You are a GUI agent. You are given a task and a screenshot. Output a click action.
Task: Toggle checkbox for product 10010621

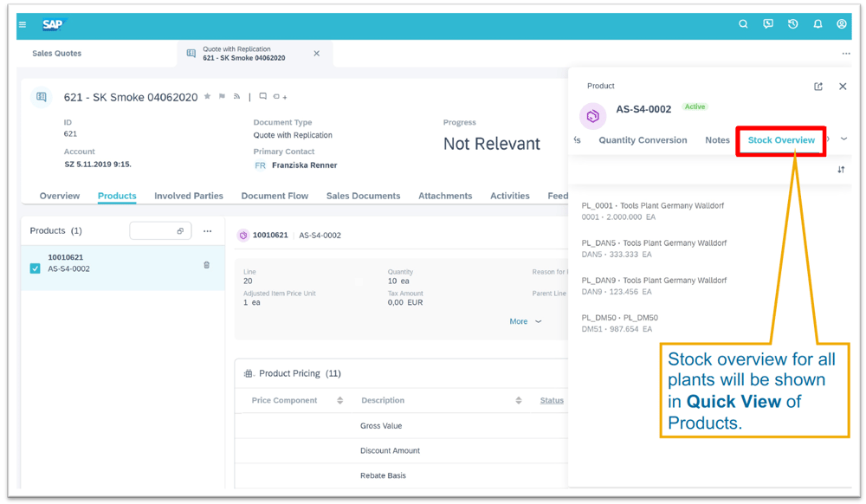36,268
